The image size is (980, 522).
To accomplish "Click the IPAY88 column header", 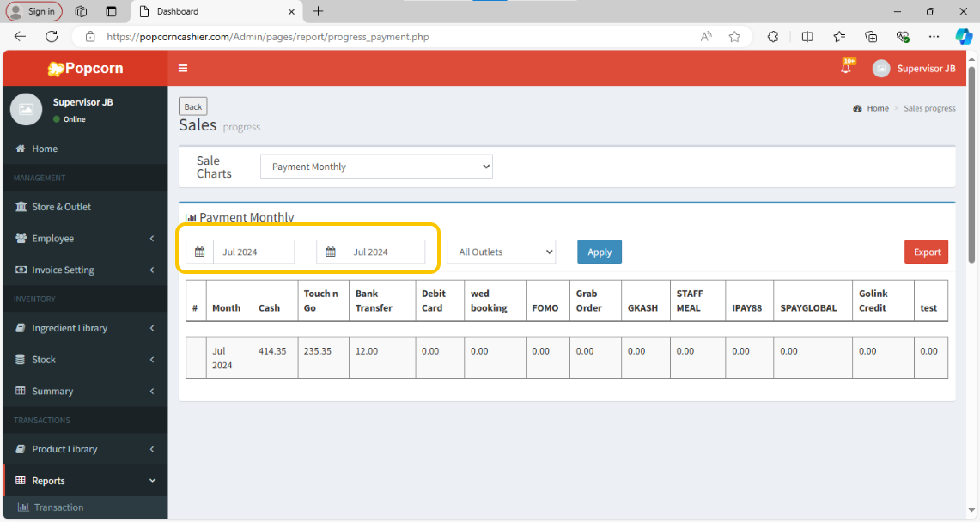I will (749, 301).
